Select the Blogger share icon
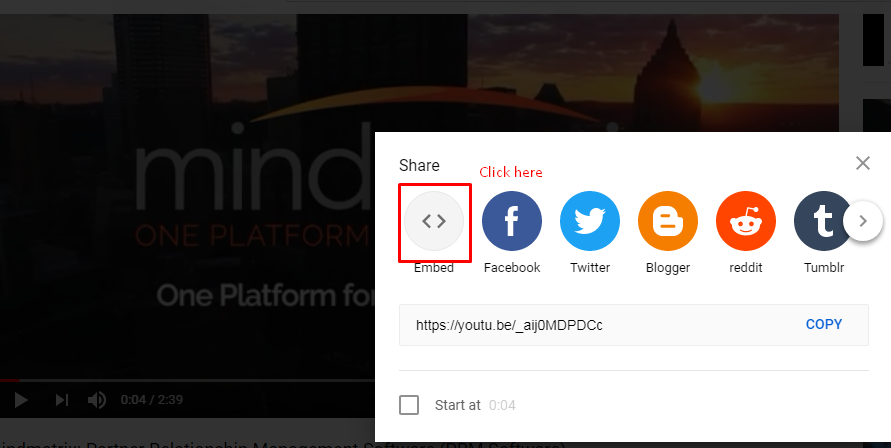The height and width of the screenshot is (448, 891). point(668,221)
